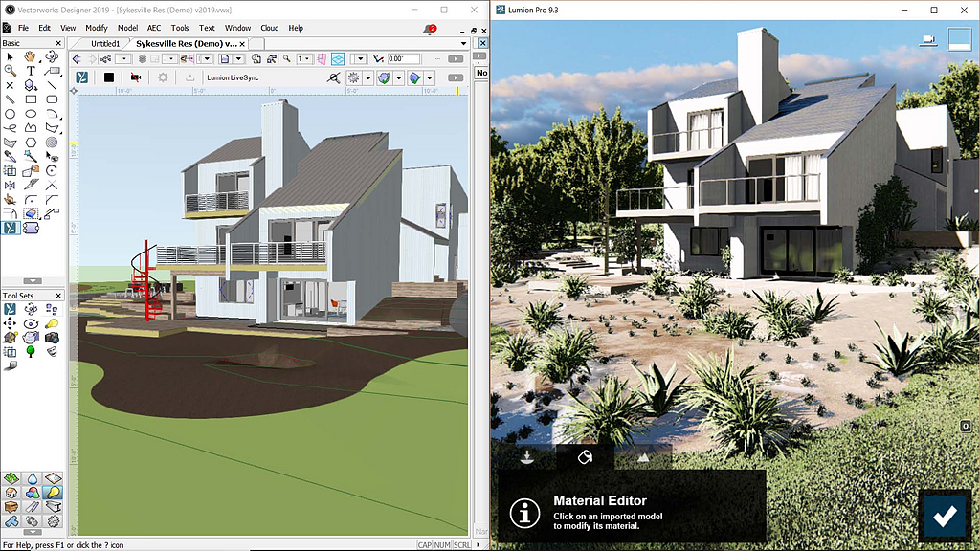
Task: Select the Rectangle tool
Action: point(31,99)
